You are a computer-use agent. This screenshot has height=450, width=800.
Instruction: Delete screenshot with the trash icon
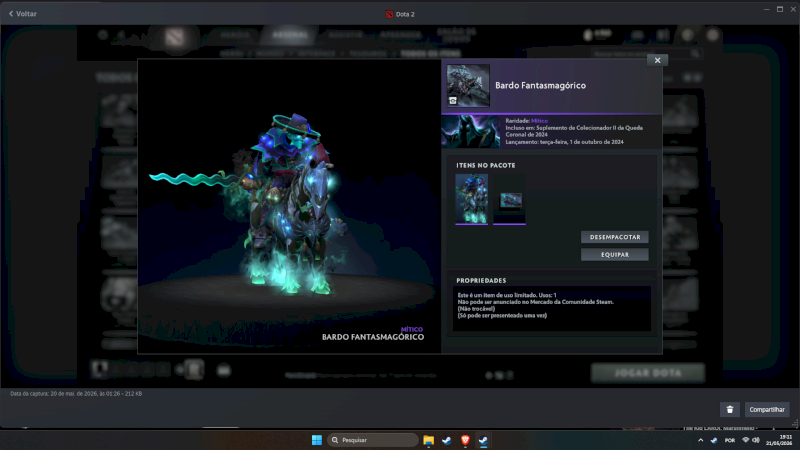click(x=730, y=409)
